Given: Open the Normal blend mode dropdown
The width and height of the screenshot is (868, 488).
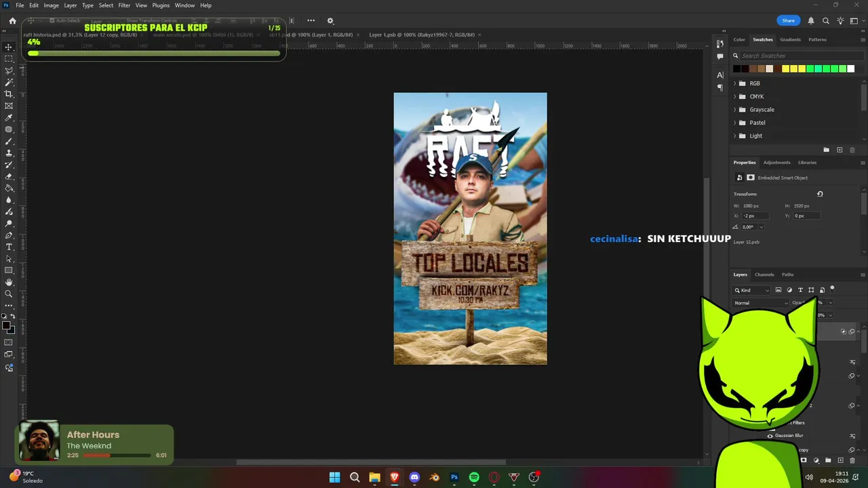Looking at the screenshot, I should tap(761, 303).
